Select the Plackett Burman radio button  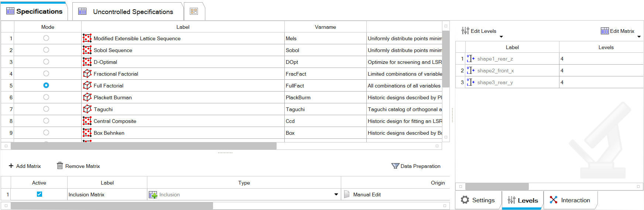tap(46, 97)
